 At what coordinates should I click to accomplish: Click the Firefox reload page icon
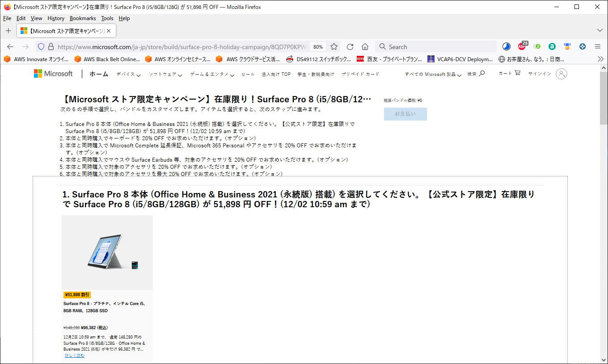click(x=350, y=47)
